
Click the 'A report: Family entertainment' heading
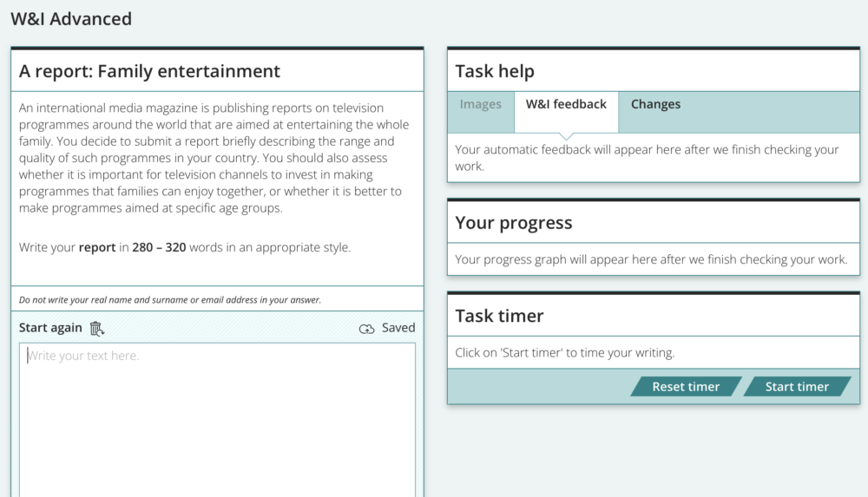149,71
